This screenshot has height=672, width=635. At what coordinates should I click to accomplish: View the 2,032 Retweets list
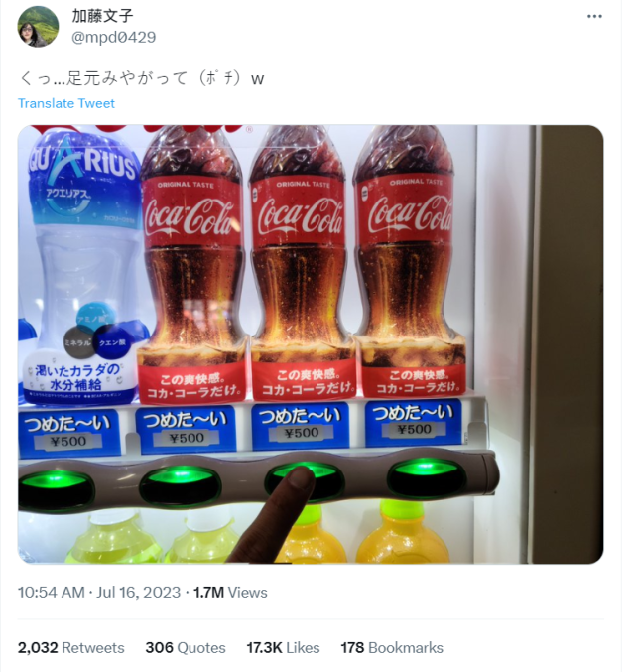point(71,647)
